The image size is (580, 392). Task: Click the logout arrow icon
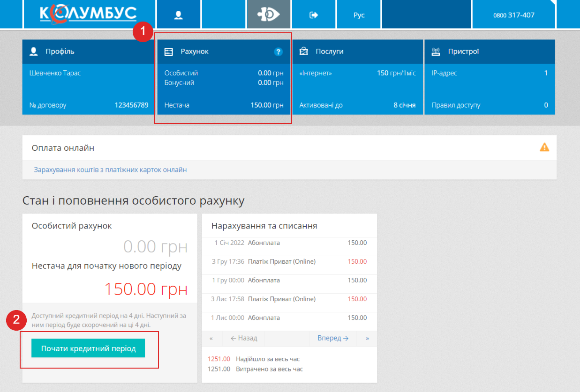[x=314, y=15]
